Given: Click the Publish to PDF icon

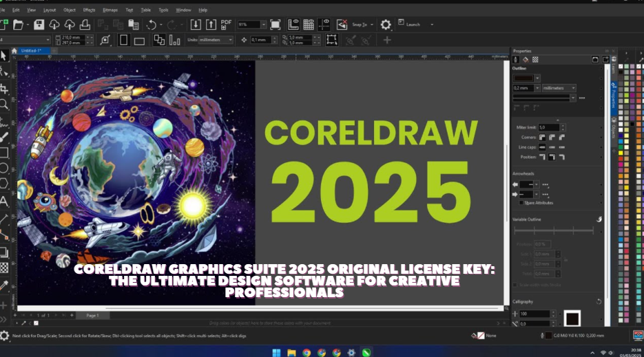Looking at the screenshot, I should coord(225,24).
